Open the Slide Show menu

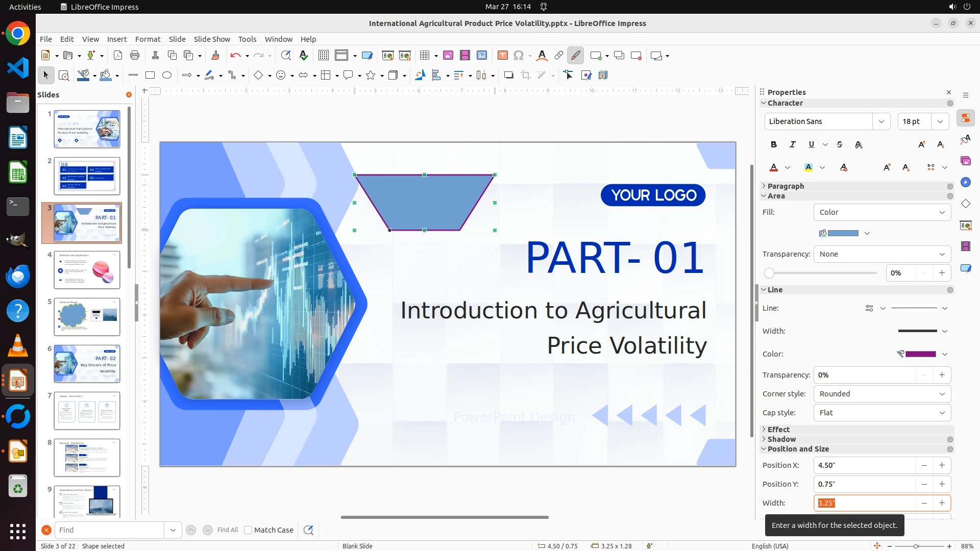[212, 39]
